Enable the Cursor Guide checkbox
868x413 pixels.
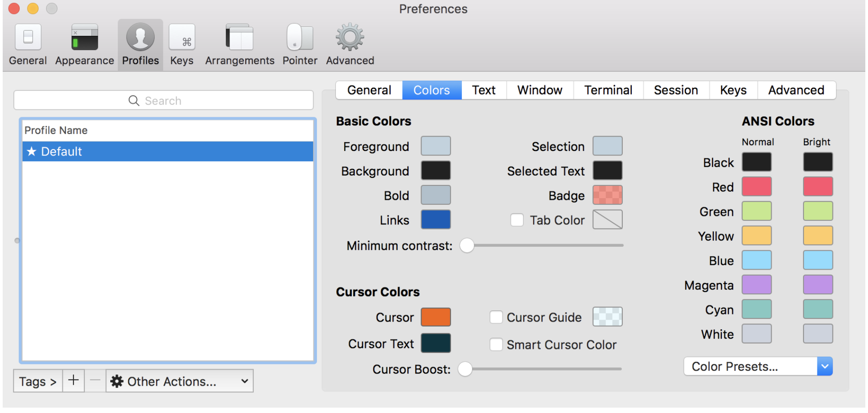coord(496,317)
